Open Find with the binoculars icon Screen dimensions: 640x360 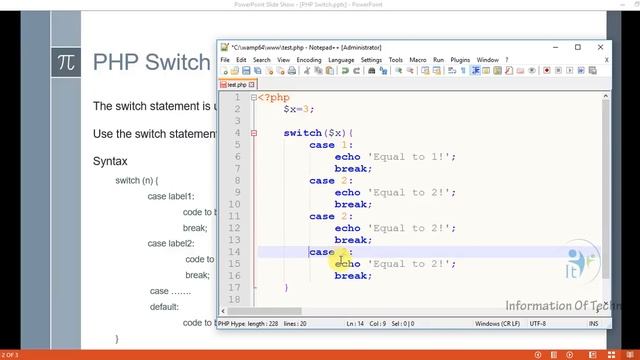tap(372, 71)
